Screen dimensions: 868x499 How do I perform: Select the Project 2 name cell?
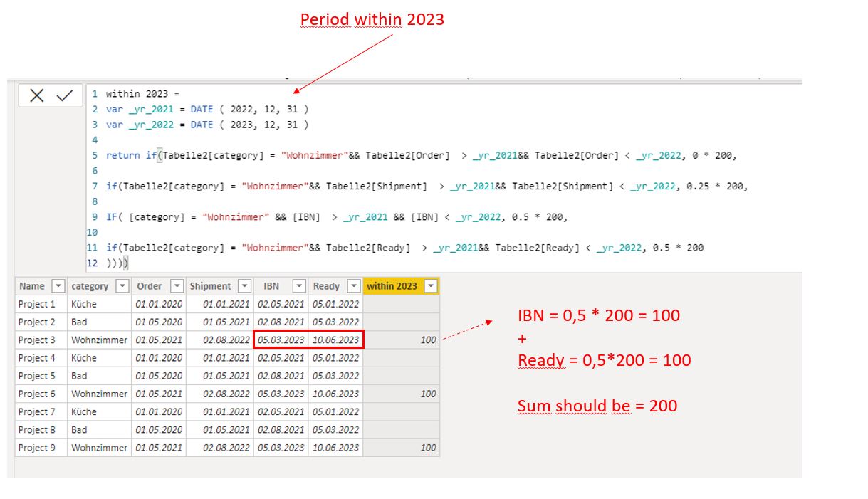(41, 322)
